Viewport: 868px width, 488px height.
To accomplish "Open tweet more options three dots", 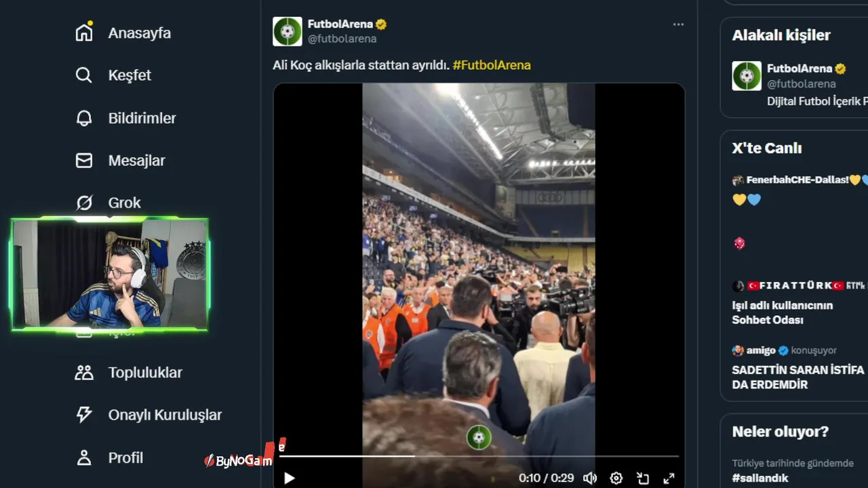I will pos(678,24).
